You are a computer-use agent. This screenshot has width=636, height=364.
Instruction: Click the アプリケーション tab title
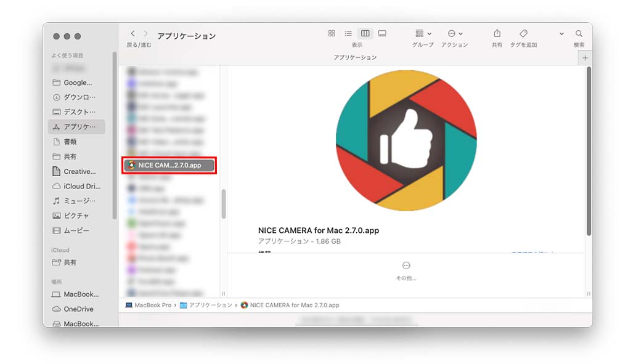click(355, 57)
